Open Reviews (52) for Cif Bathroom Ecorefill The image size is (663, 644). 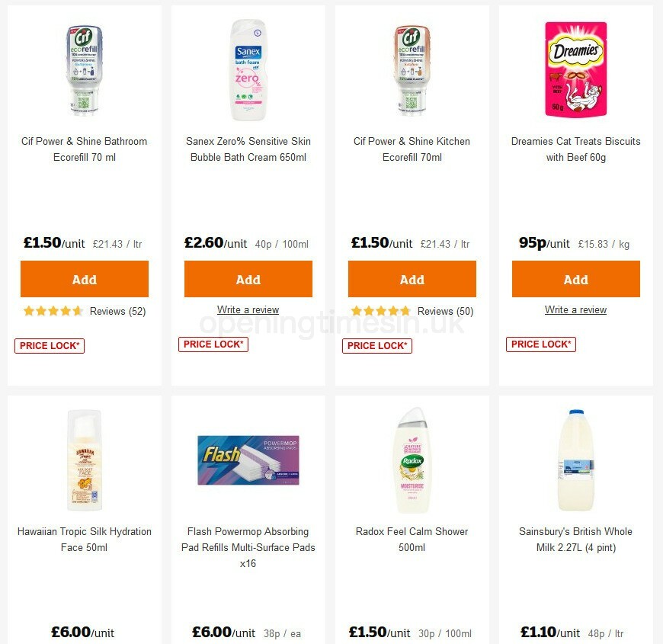117,311
